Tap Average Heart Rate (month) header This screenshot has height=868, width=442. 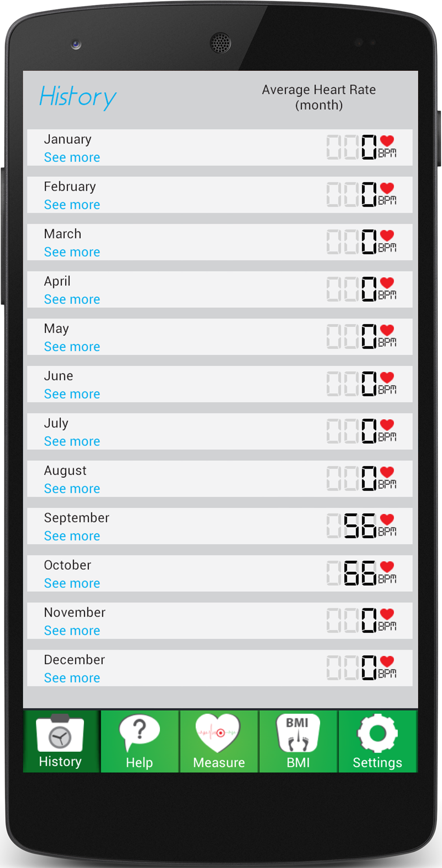point(319,98)
